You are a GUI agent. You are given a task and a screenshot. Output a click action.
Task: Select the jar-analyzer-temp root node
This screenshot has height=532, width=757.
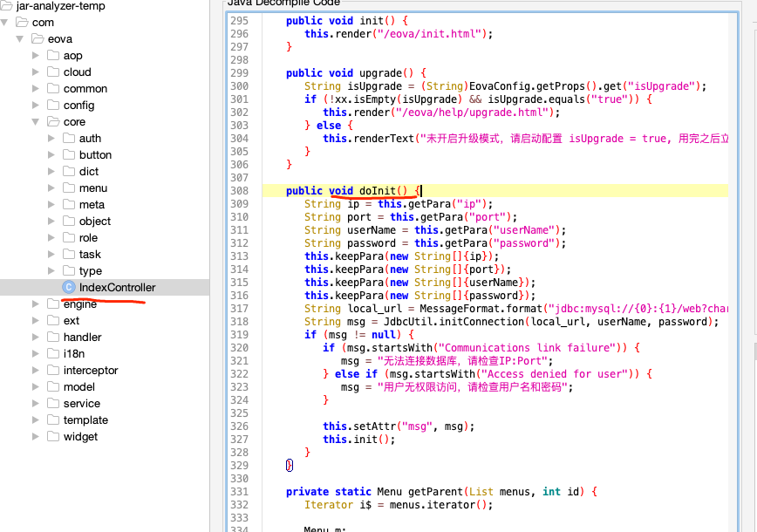(x=60, y=6)
